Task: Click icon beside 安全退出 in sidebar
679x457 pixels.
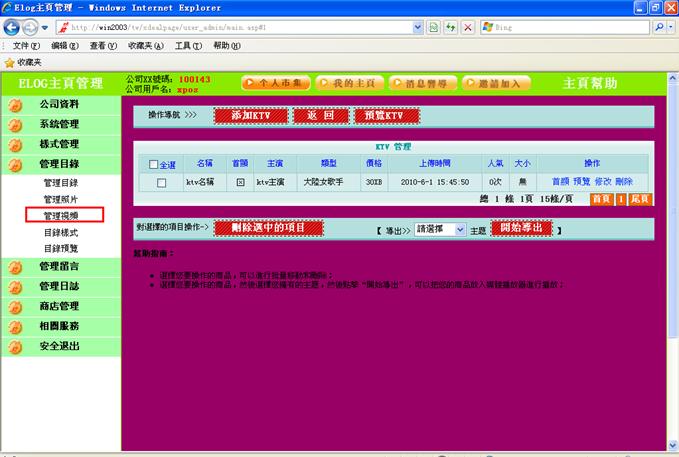Action: tap(14, 347)
